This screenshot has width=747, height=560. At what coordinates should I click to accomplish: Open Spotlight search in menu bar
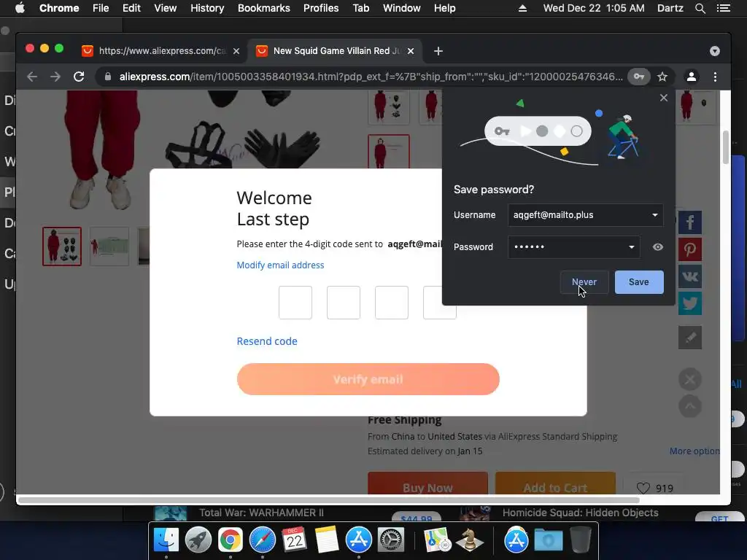tap(700, 8)
